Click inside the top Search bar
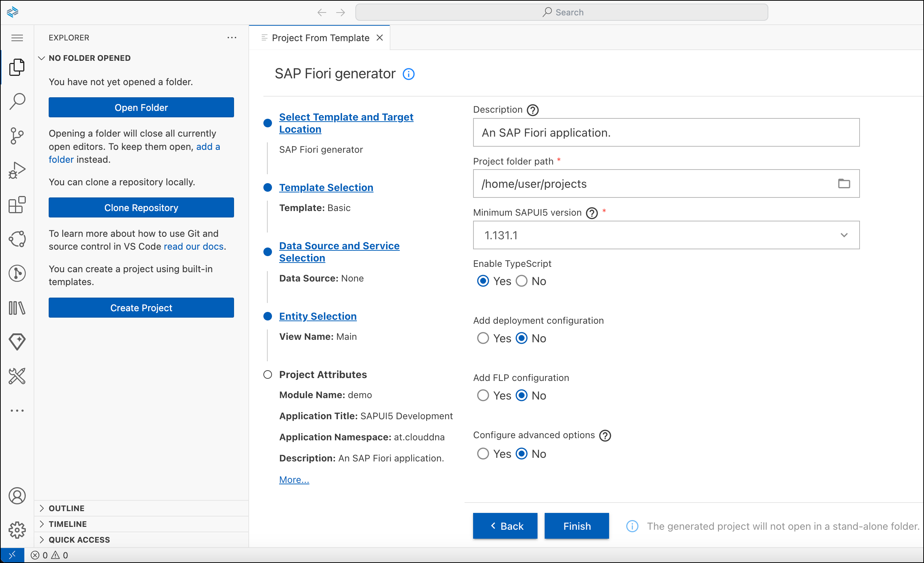This screenshot has width=924, height=563. click(x=563, y=12)
